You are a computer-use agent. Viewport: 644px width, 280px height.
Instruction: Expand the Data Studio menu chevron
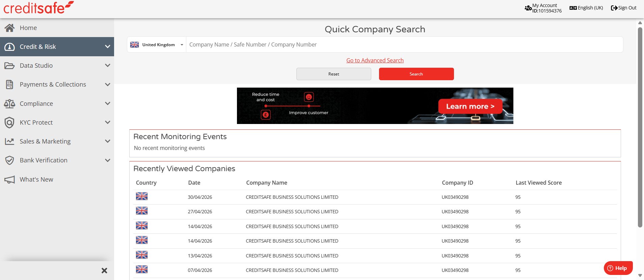(x=107, y=65)
